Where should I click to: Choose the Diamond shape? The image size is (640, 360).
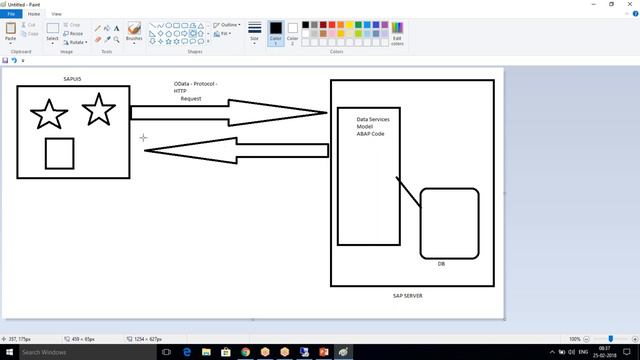[160, 33]
